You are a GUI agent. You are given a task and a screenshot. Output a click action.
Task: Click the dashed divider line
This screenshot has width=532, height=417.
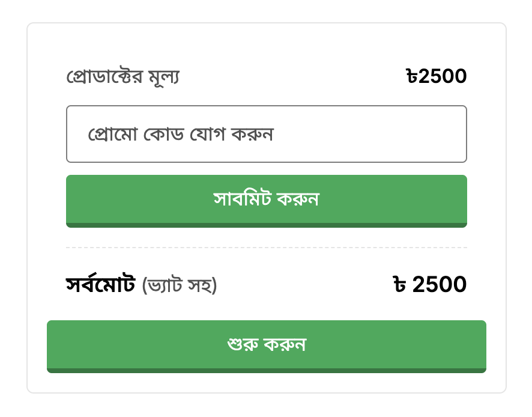(x=266, y=248)
